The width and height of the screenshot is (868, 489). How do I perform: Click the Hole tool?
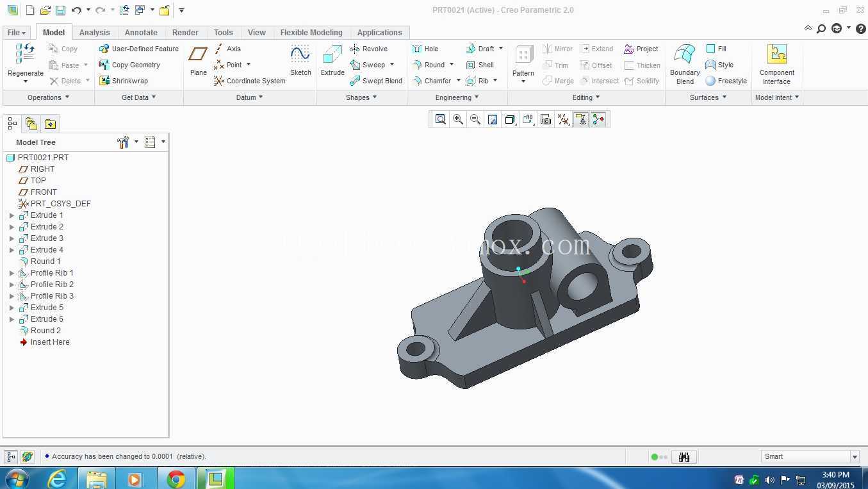point(425,49)
